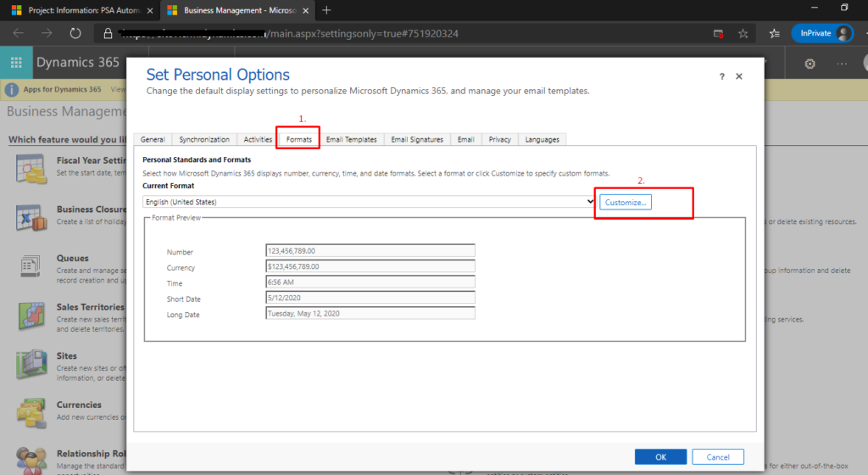The width and height of the screenshot is (868, 475).
Task: Click the InPrivate profile button
Action: 822,33
